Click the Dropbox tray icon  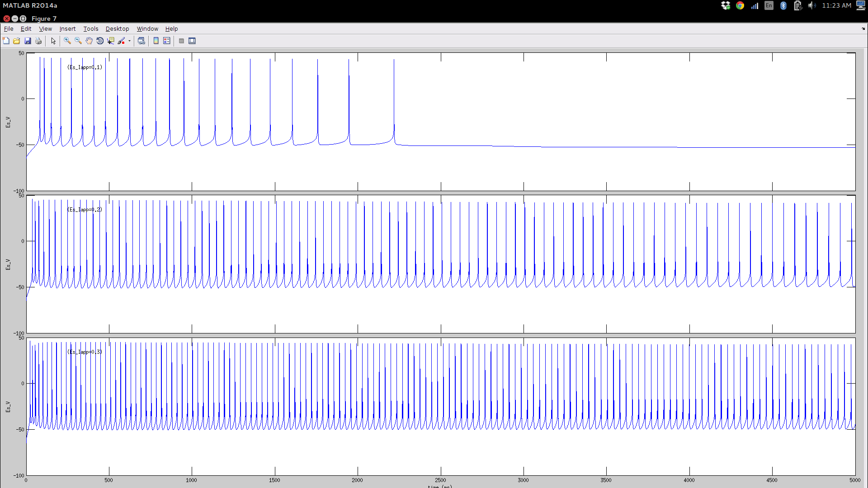[726, 5]
